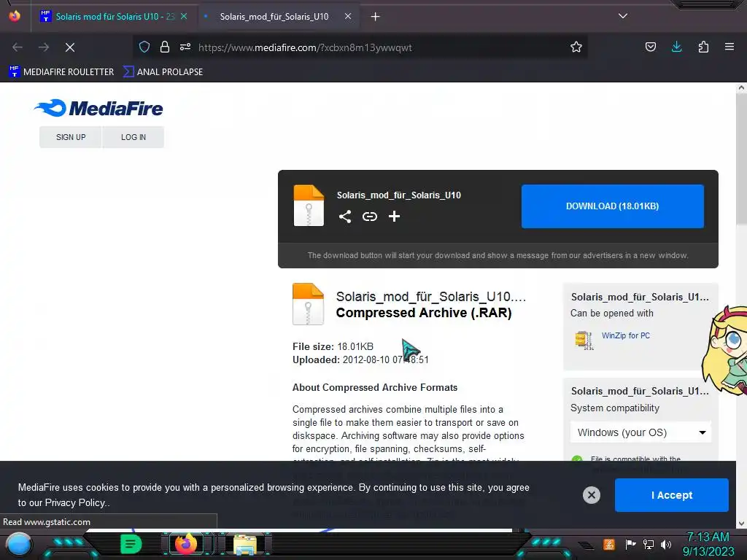Click the orange tray application icon
This screenshot has height=560, width=747.
pyautogui.click(x=609, y=544)
